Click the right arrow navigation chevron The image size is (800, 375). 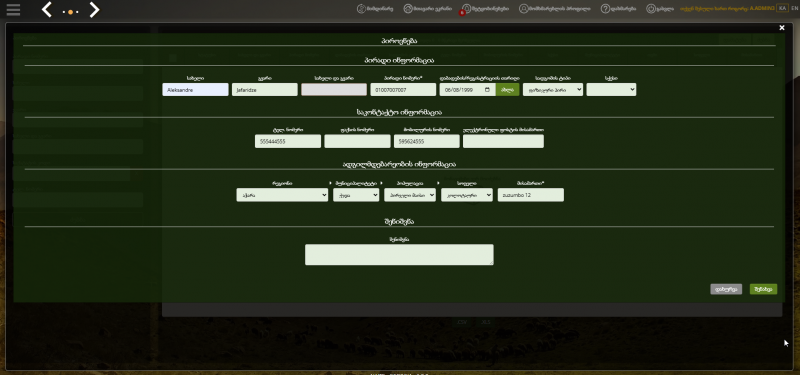[x=94, y=9]
